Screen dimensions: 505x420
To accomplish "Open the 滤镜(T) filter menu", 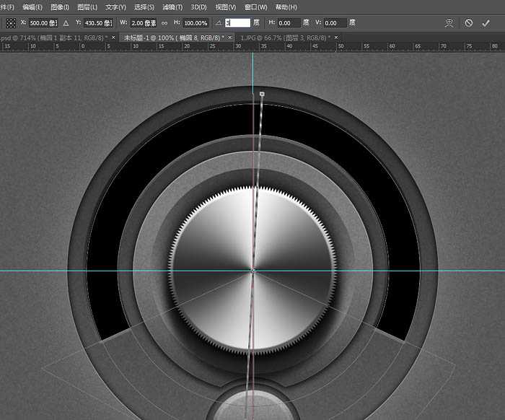I will 172,7.
